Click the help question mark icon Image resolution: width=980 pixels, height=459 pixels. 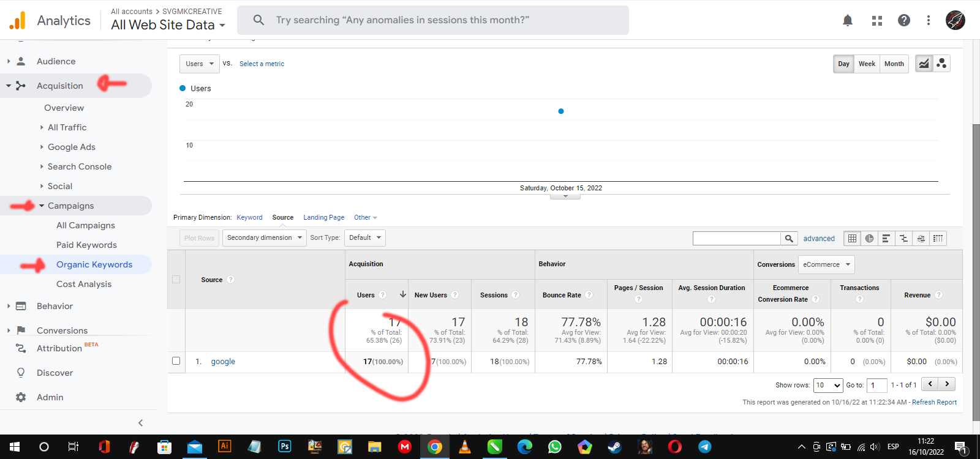(904, 20)
